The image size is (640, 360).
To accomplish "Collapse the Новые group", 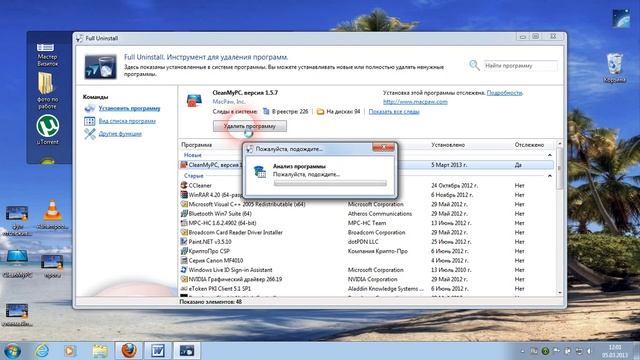I will 549,156.
